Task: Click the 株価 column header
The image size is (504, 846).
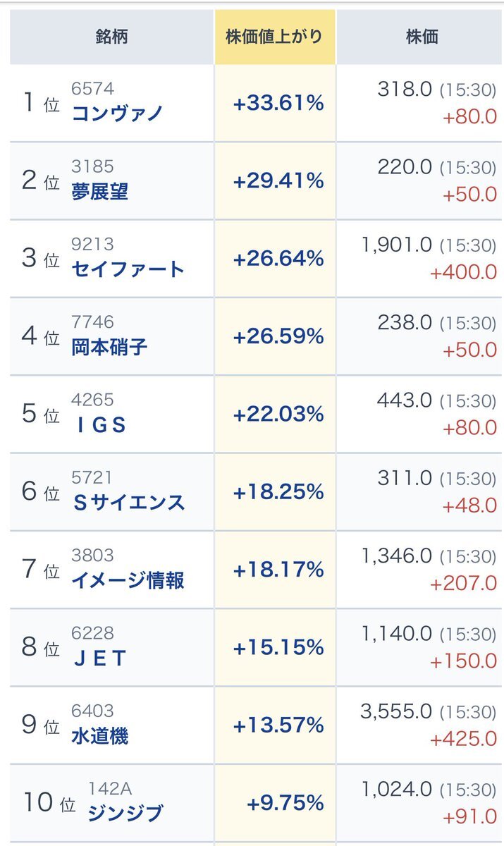Action: (422, 37)
